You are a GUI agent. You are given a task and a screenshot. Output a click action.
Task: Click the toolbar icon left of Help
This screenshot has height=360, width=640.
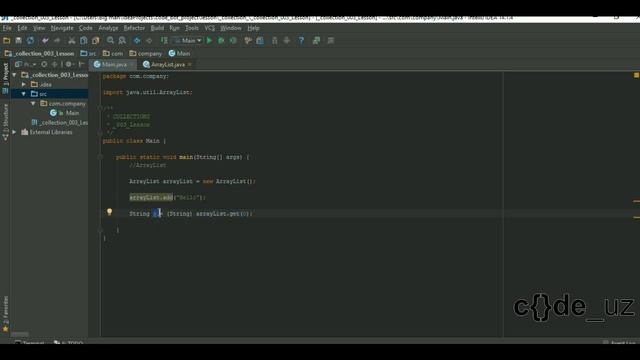(x=287, y=40)
